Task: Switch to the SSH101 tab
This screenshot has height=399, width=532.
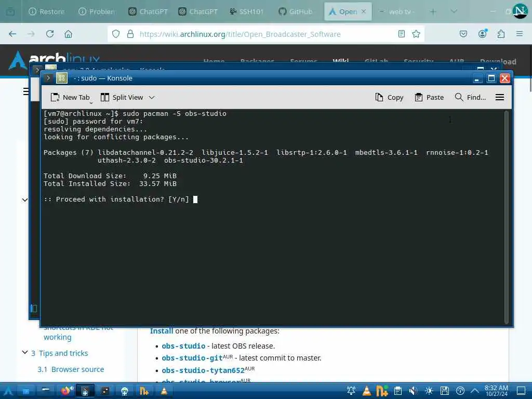Action: coord(247,11)
